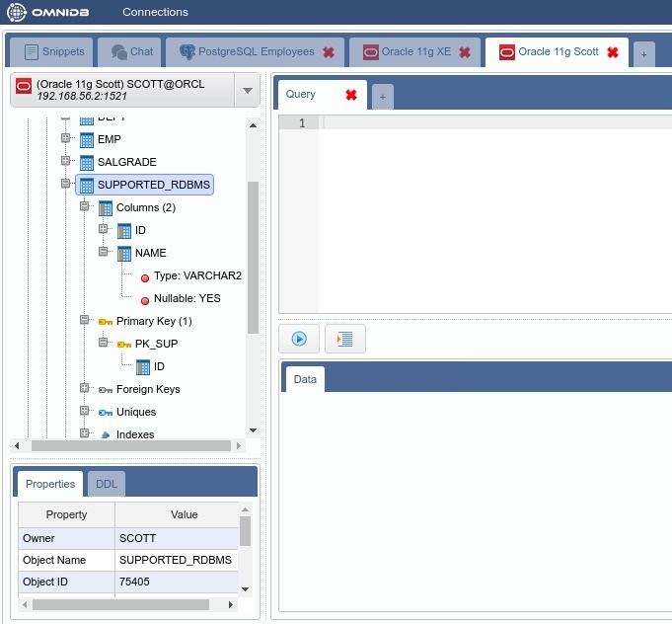The width and height of the screenshot is (672, 624).
Task: Add a new query tab
Action: pyautogui.click(x=381, y=96)
